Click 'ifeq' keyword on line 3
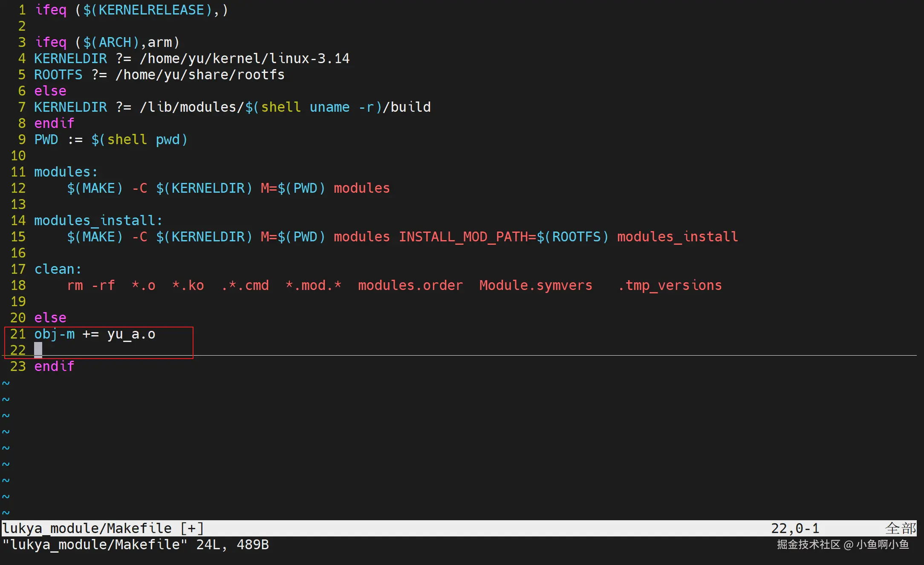The image size is (924, 565). pos(51,42)
